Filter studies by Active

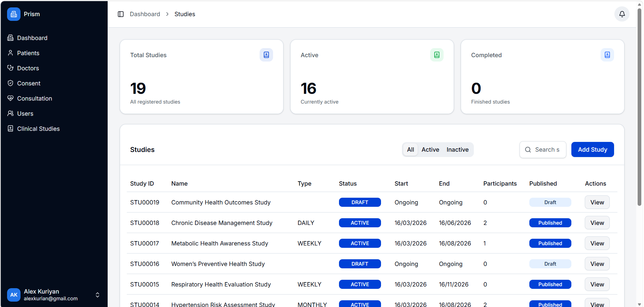coord(430,149)
